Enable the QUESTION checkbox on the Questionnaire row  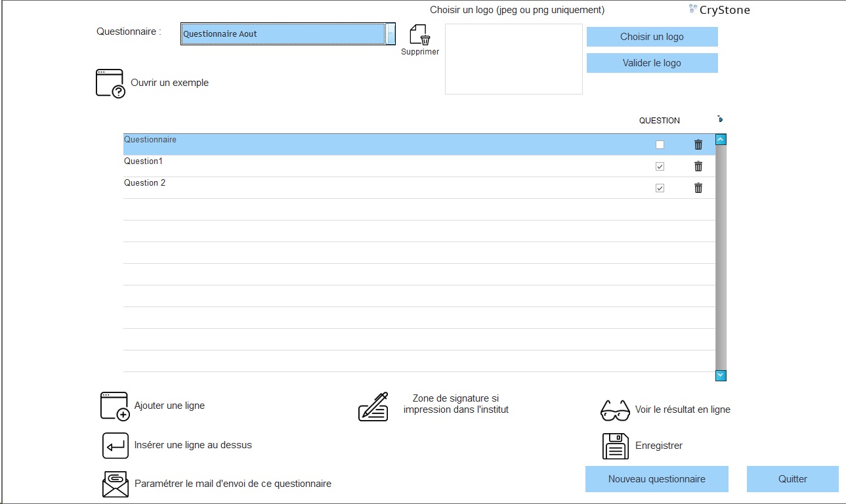[x=660, y=144]
